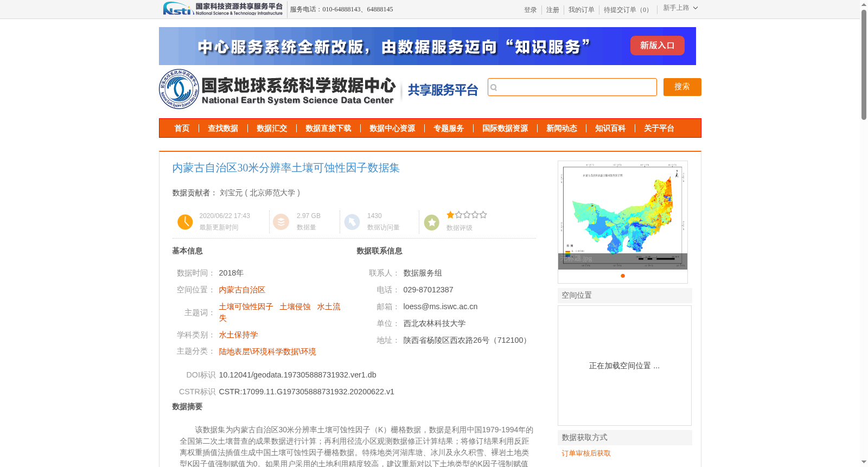Screen dimensions: 868x467
Task: Click the National Earth System Science Data Center logo
Action: (x=277, y=89)
